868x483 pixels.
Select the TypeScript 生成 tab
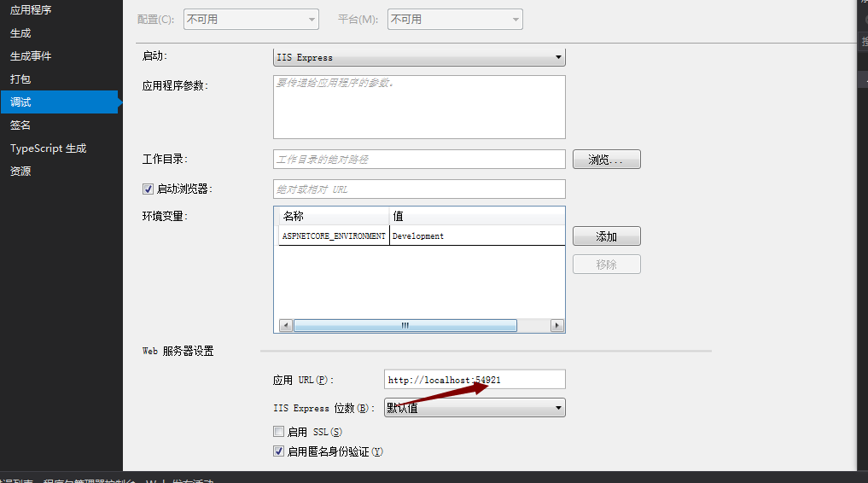click(48, 148)
